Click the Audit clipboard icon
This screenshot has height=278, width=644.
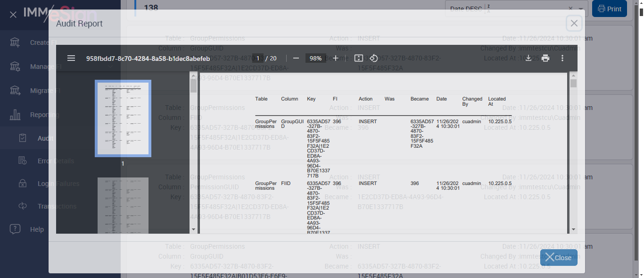23,138
